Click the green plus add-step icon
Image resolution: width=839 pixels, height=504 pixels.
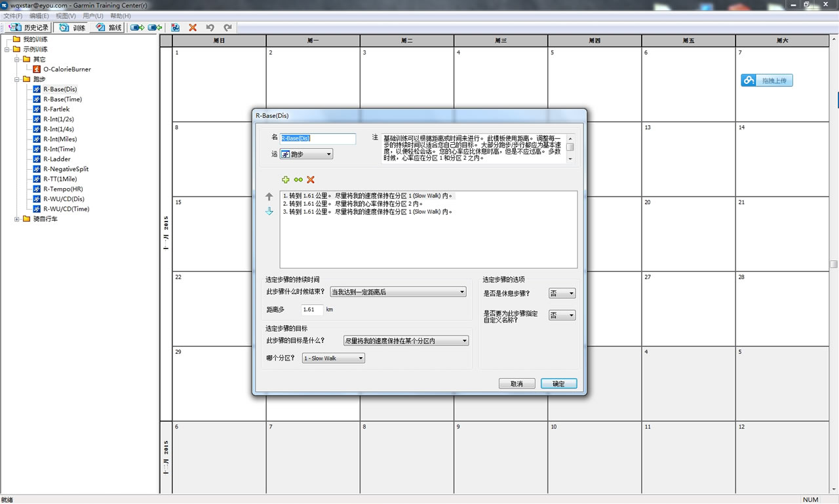[286, 180]
